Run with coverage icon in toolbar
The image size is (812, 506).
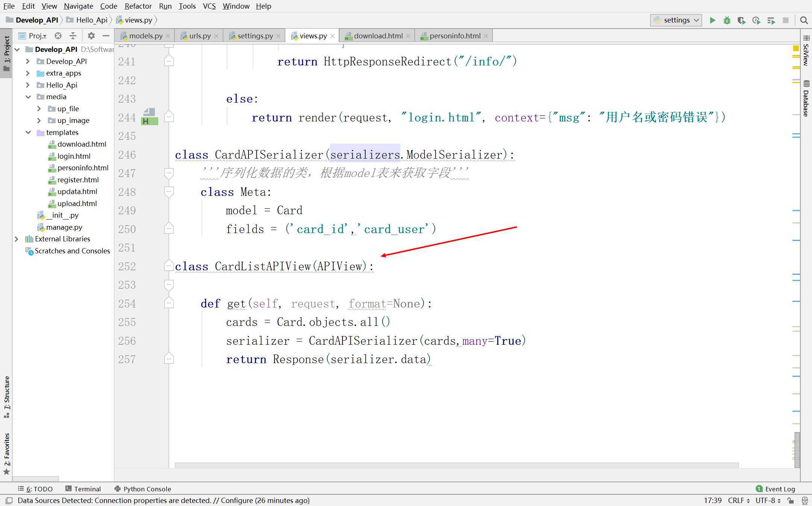(x=741, y=20)
